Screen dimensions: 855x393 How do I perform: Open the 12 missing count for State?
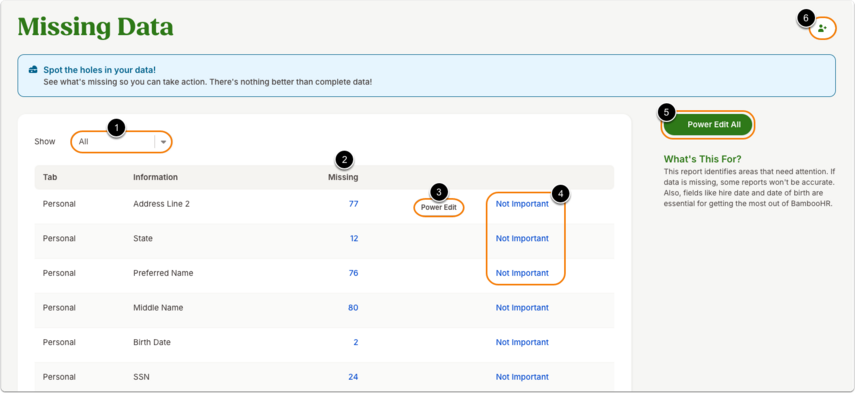coord(353,238)
